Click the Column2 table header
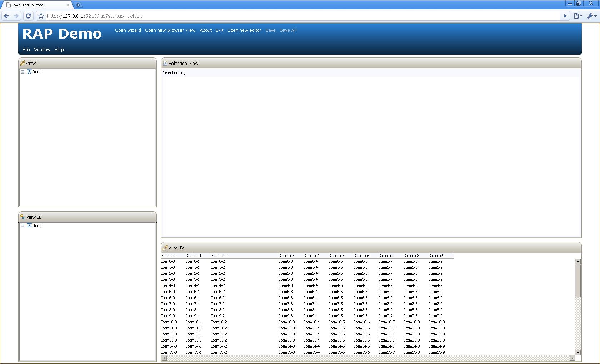This screenshot has height=364, width=600. click(245, 256)
